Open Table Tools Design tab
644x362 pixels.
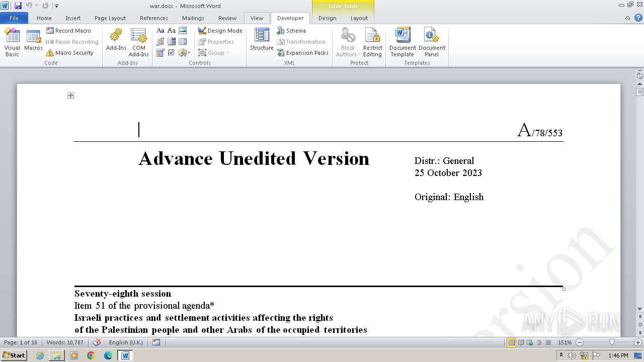[x=328, y=18]
